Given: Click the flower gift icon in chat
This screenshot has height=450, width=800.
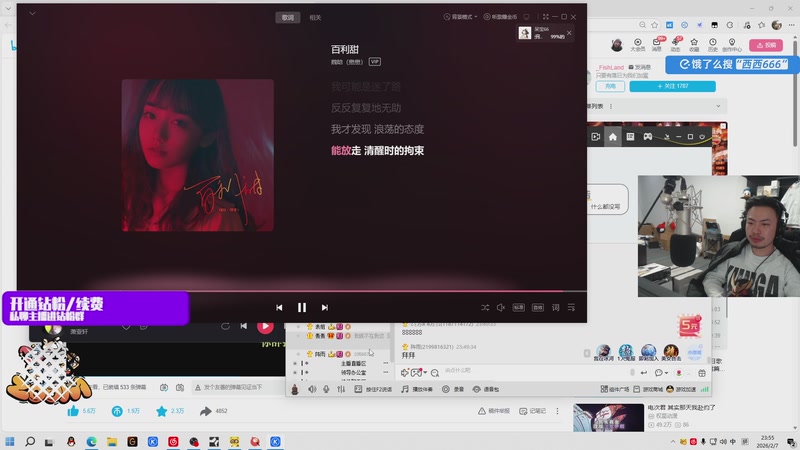Looking at the screenshot, I should point(679,373).
